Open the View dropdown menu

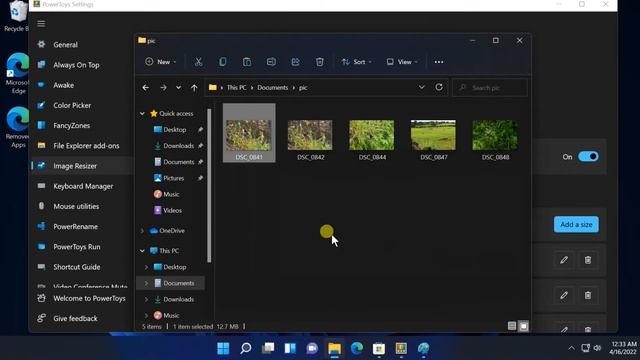coord(402,62)
